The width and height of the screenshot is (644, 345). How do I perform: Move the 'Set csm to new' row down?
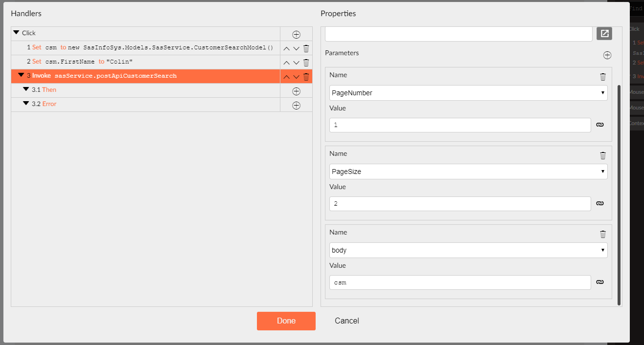click(296, 48)
